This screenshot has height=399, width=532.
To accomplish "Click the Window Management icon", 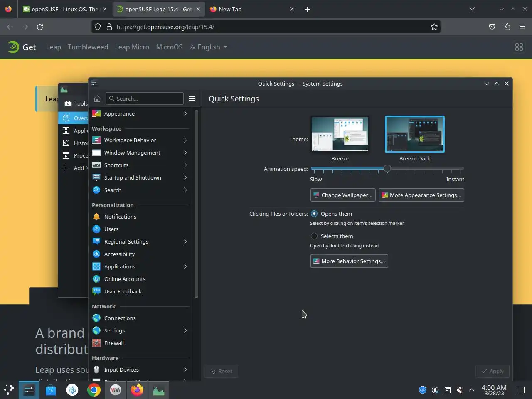I will pyautogui.click(x=96, y=153).
